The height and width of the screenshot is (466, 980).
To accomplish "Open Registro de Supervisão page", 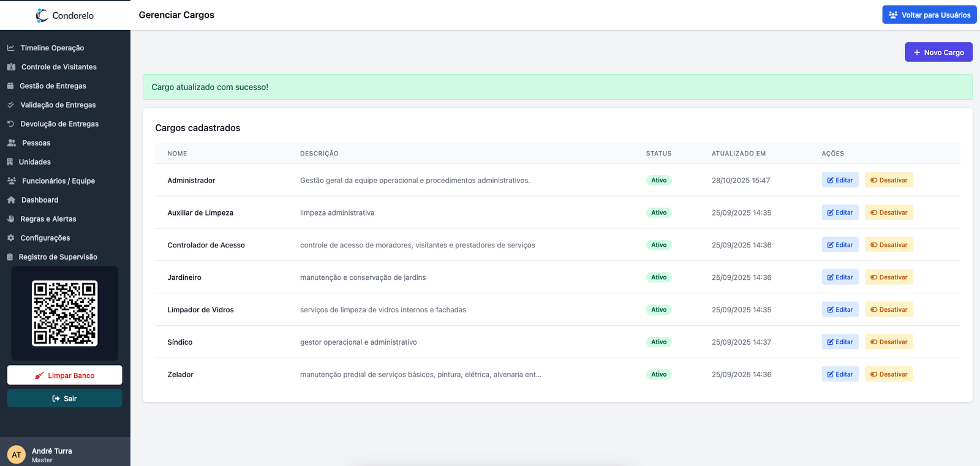I will coord(58,257).
